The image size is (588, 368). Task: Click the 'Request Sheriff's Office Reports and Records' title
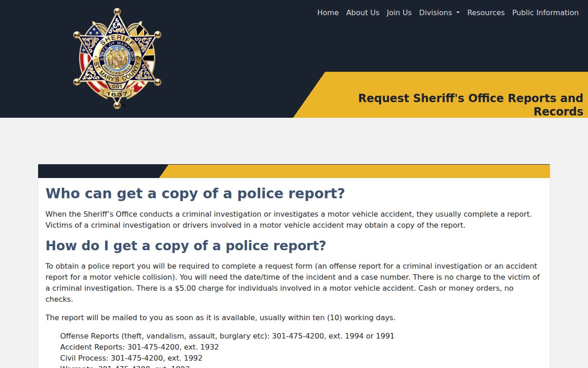(471, 105)
